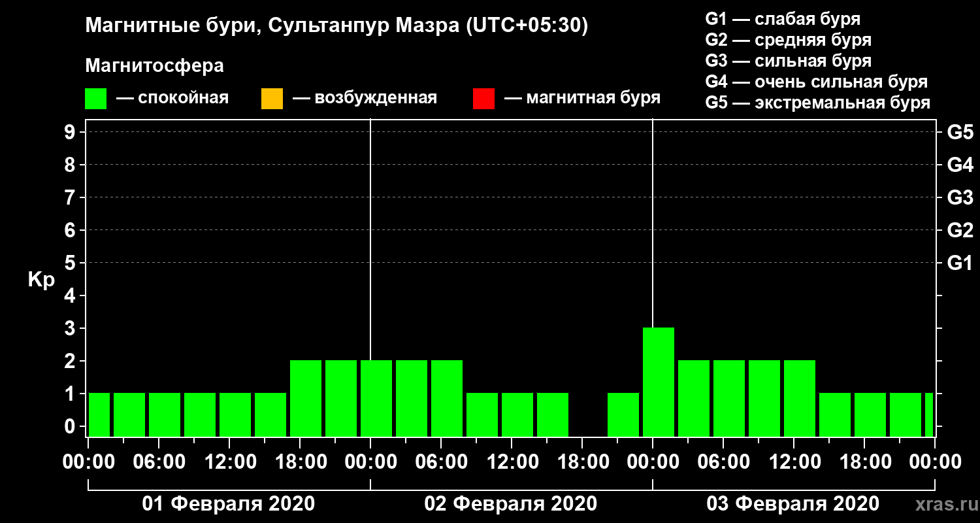Click the 'G2 — средняя буря' description line
The width and height of the screenshot is (980, 523).
[x=788, y=40]
